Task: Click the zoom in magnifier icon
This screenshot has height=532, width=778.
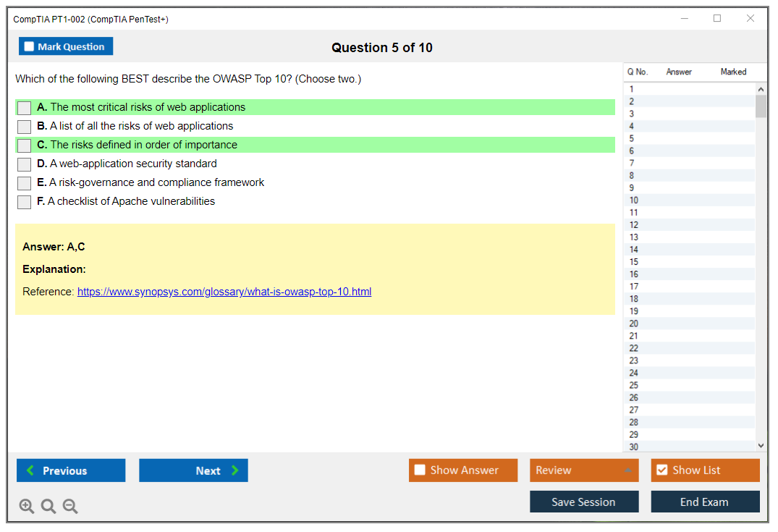Action: pyautogui.click(x=27, y=507)
